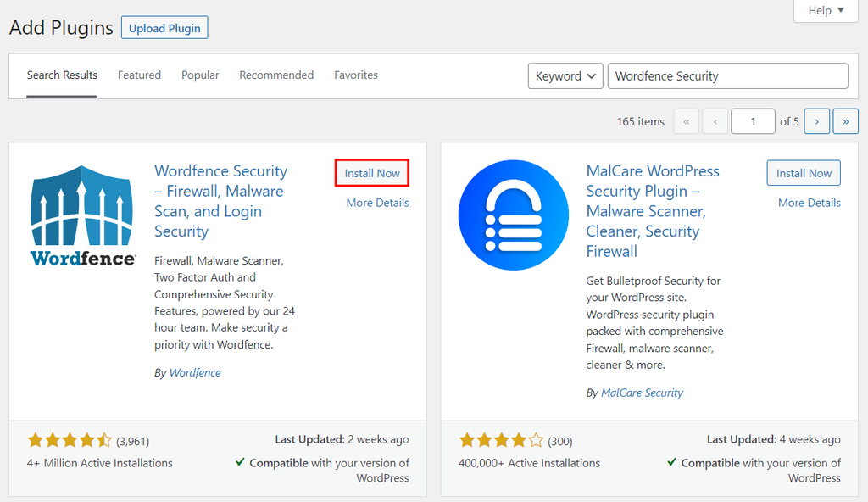Click the '400,000+ Active Installations' text
This screenshot has height=502, width=868.
(x=529, y=463)
